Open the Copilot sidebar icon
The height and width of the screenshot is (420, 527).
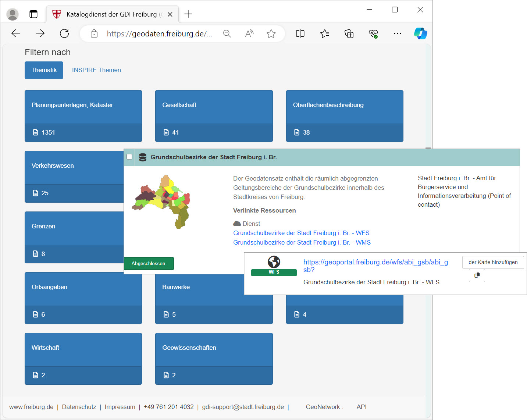coord(420,33)
